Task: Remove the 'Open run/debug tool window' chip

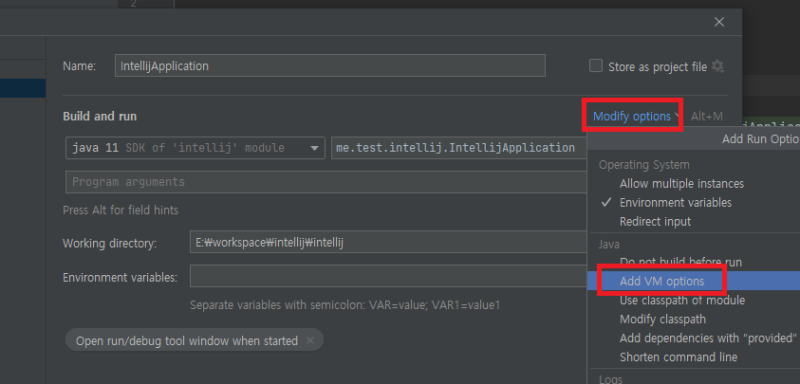Action: [x=310, y=341]
